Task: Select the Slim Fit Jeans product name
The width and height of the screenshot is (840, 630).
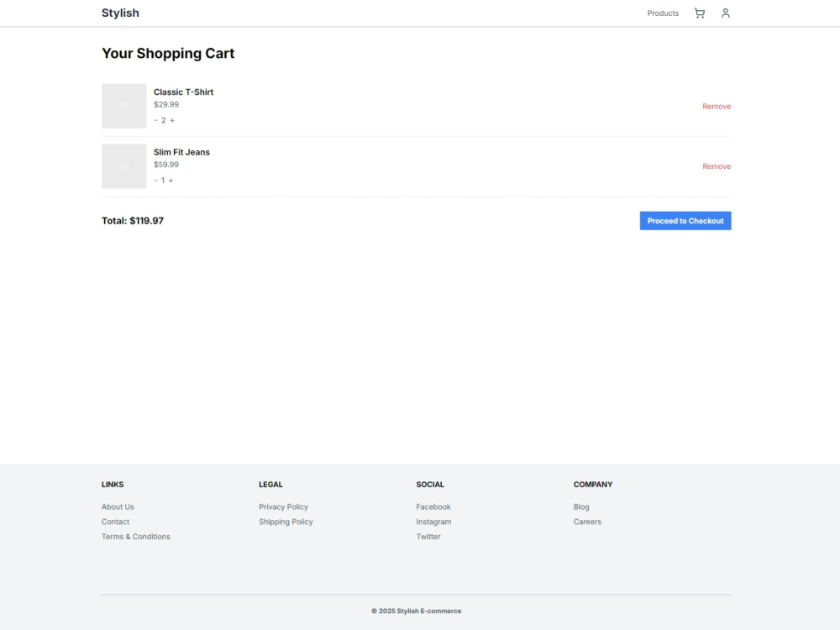Action: click(181, 152)
